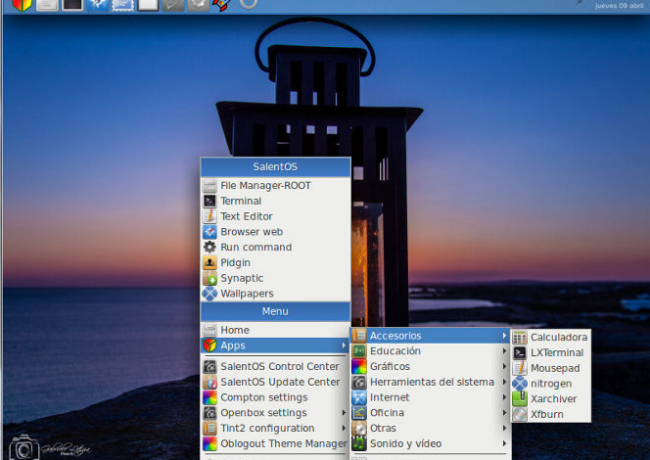Screen dimensions: 650x460
Task: Click the Terminal icon in SalentOS menu
Action: pyautogui.click(x=210, y=201)
